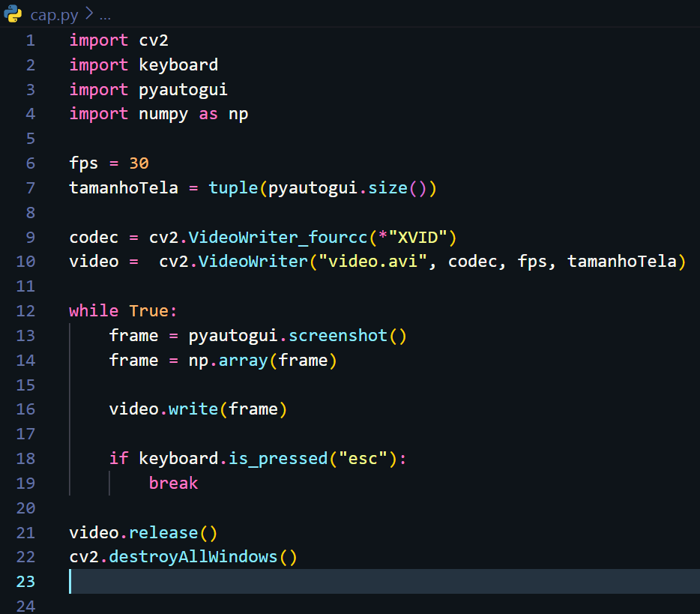Click 'codec' variable on line 9

point(94,237)
